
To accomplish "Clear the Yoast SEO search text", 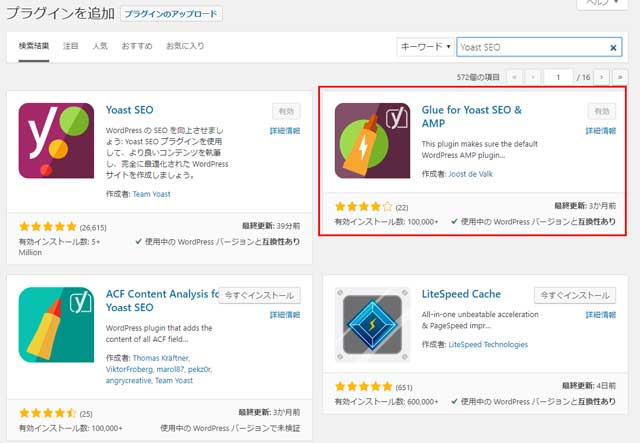I will pos(613,47).
